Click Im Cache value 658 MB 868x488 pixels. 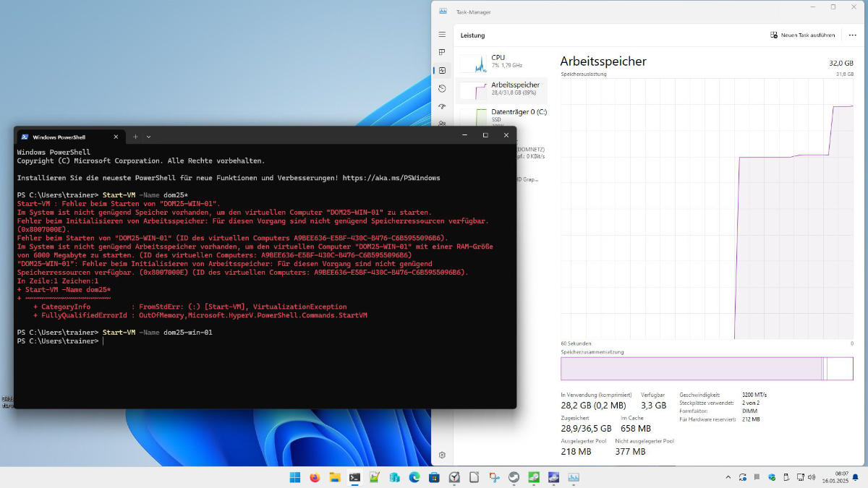636,429
